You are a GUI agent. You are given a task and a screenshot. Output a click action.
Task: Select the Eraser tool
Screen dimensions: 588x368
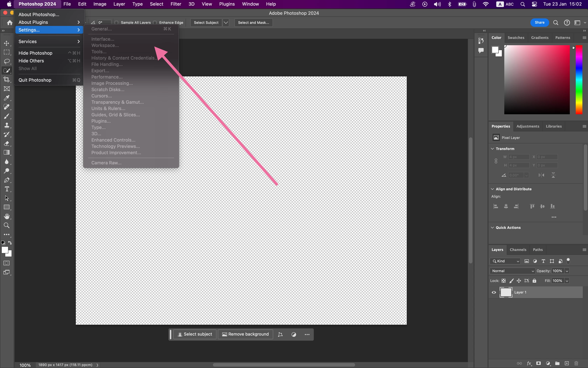click(6, 144)
